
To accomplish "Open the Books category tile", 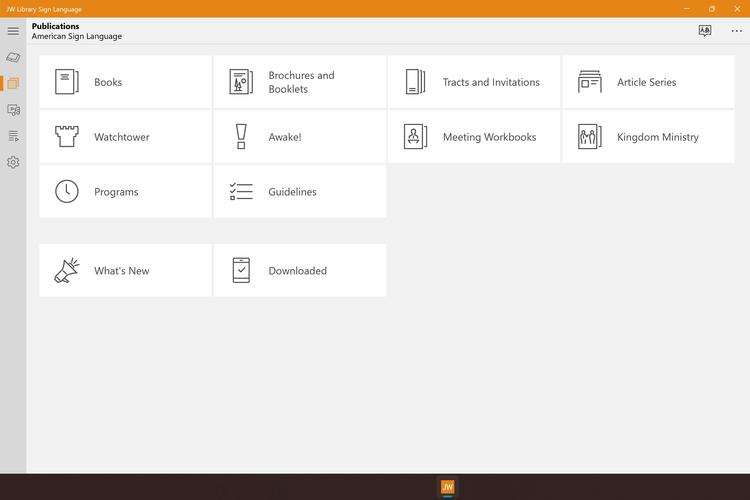I will coord(125,82).
